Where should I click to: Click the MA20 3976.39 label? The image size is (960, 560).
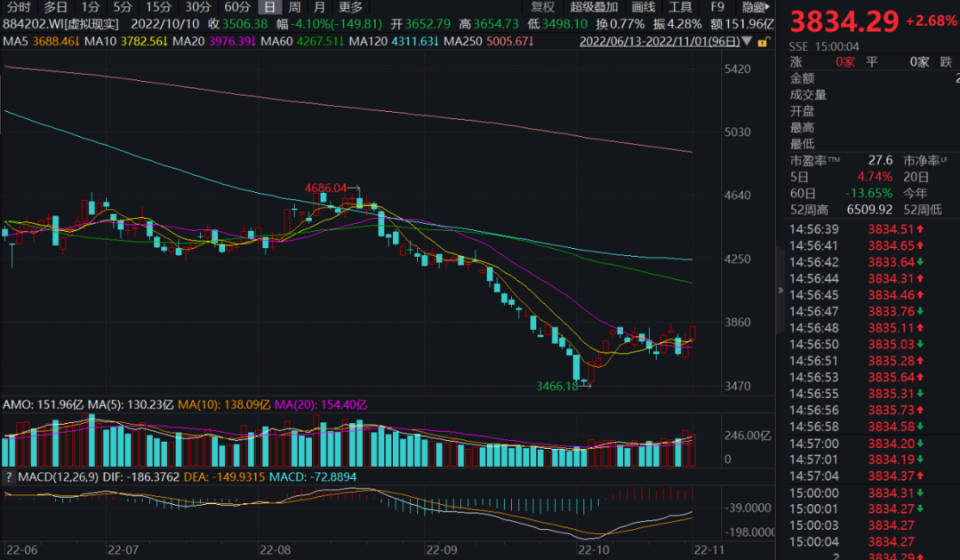tap(213, 42)
